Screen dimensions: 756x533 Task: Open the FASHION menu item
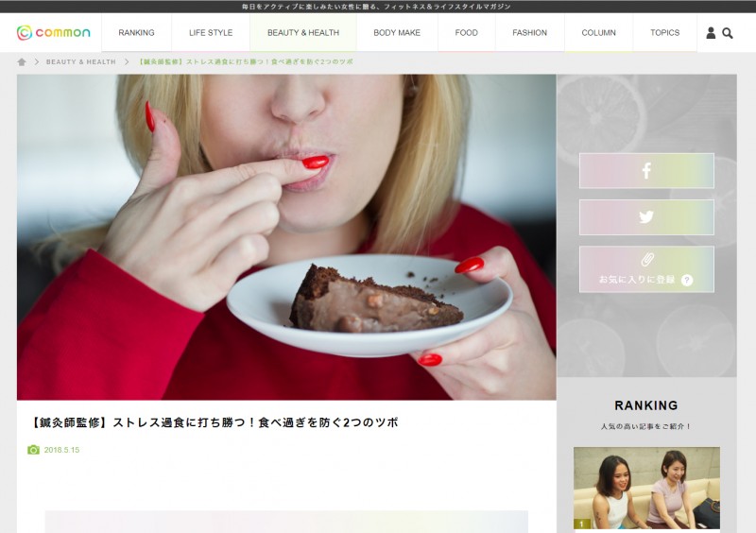click(x=529, y=33)
